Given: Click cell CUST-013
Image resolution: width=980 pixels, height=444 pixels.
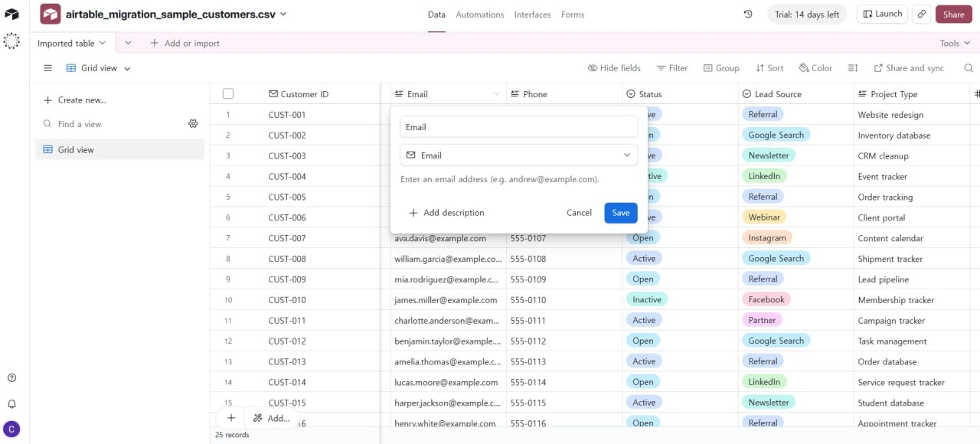Looking at the screenshot, I should (287, 362).
